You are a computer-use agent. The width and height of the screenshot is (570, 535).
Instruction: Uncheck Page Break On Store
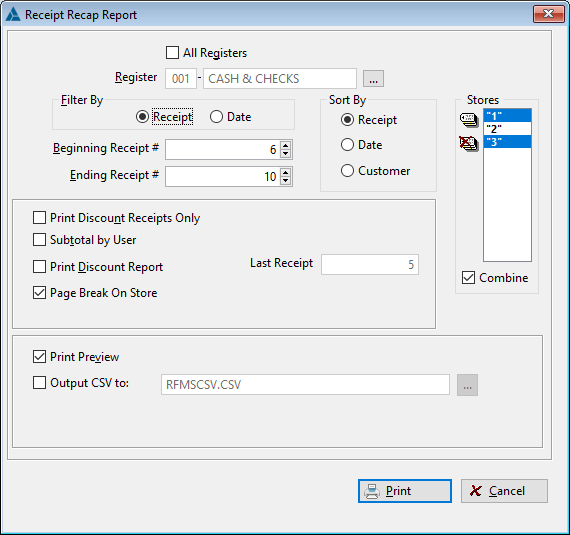click(39, 293)
